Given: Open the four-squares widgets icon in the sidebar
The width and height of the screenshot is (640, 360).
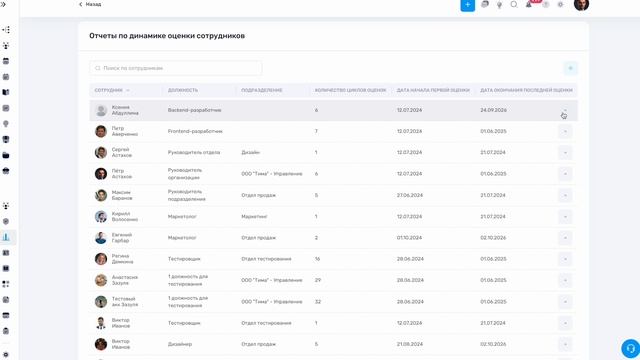Looking at the screenshot, I should 6,284.
